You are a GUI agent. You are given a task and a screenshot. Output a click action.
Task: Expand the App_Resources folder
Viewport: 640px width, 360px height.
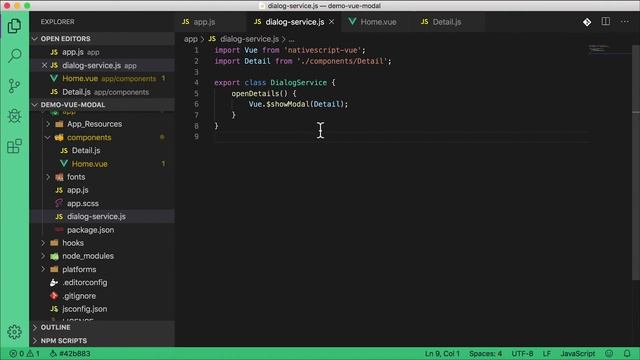94,124
